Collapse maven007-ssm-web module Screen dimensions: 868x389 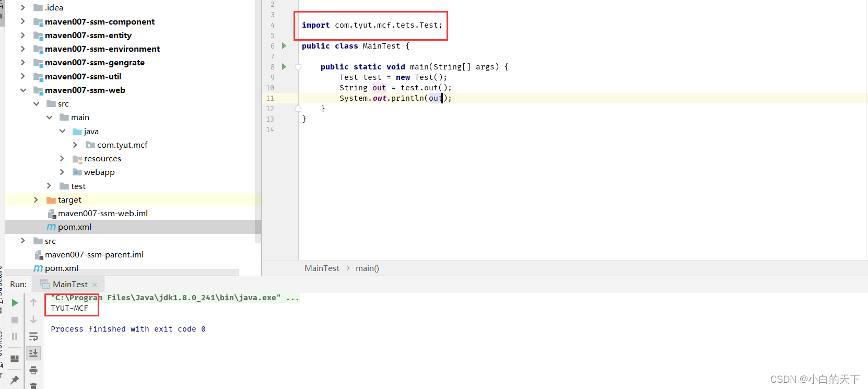(23, 90)
